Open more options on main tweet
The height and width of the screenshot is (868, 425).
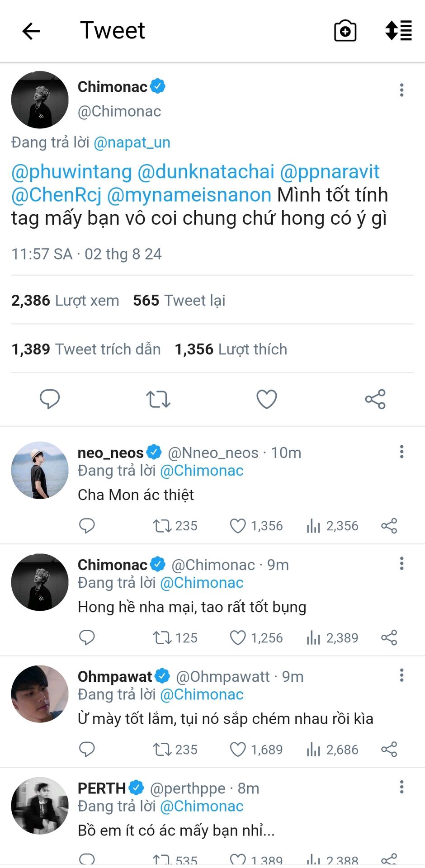click(x=401, y=90)
